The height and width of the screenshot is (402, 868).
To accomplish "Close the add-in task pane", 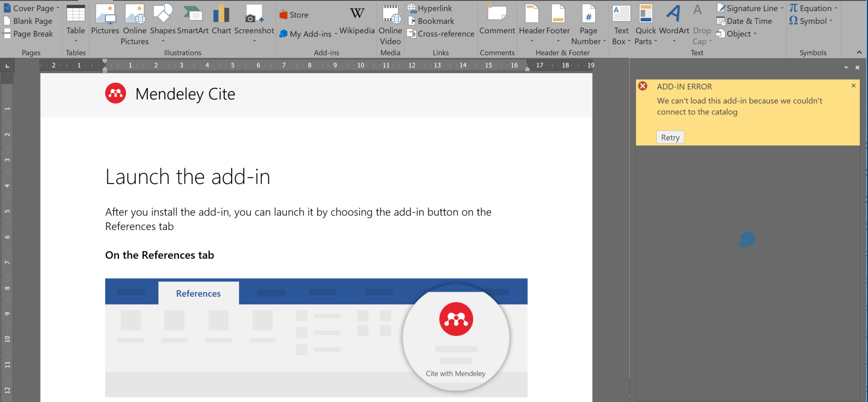I will pyautogui.click(x=857, y=67).
